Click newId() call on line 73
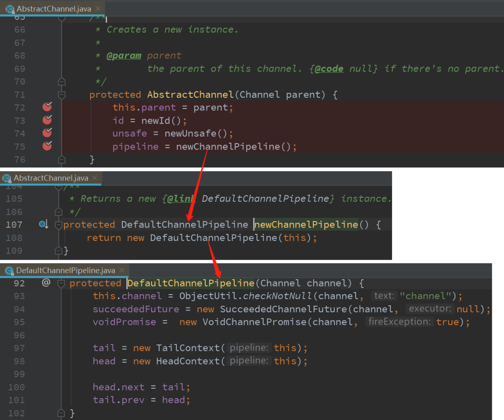The height and width of the screenshot is (420, 504). click(x=161, y=121)
